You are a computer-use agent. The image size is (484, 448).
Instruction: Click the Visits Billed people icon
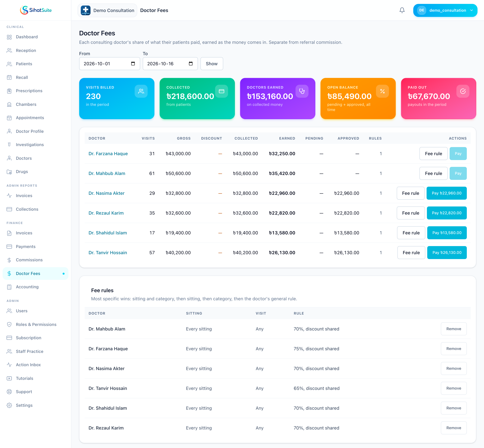(141, 91)
